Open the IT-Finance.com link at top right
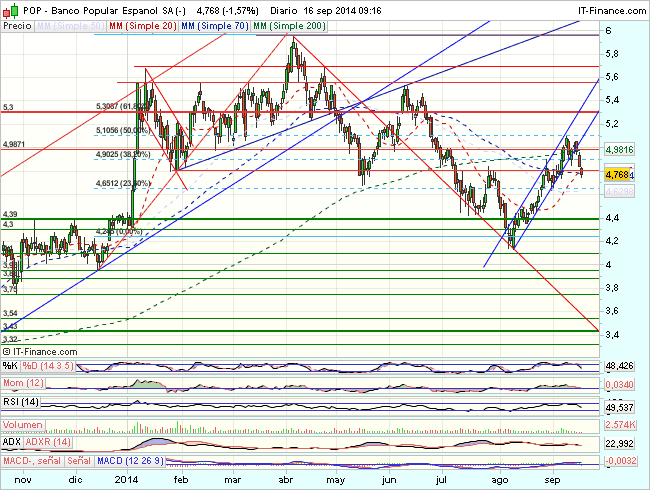650x490 pixels. [612, 11]
